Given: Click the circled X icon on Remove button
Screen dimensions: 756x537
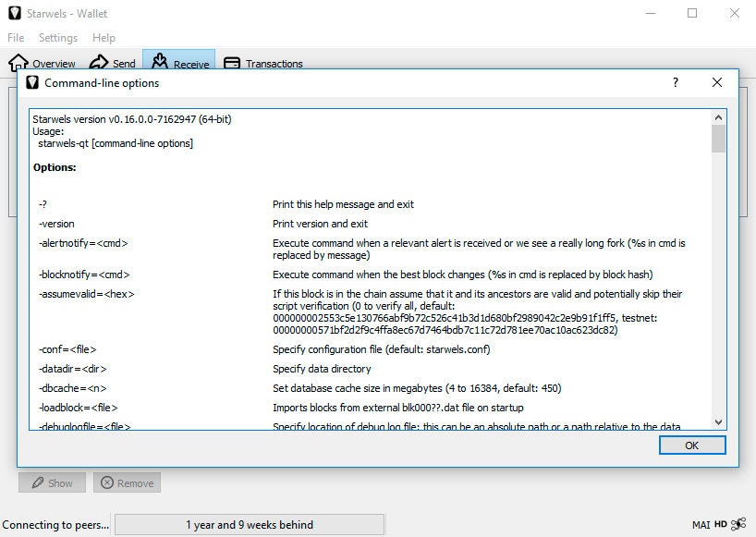Looking at the screenshot, I should pyautogui.click(x=107, y=482).
